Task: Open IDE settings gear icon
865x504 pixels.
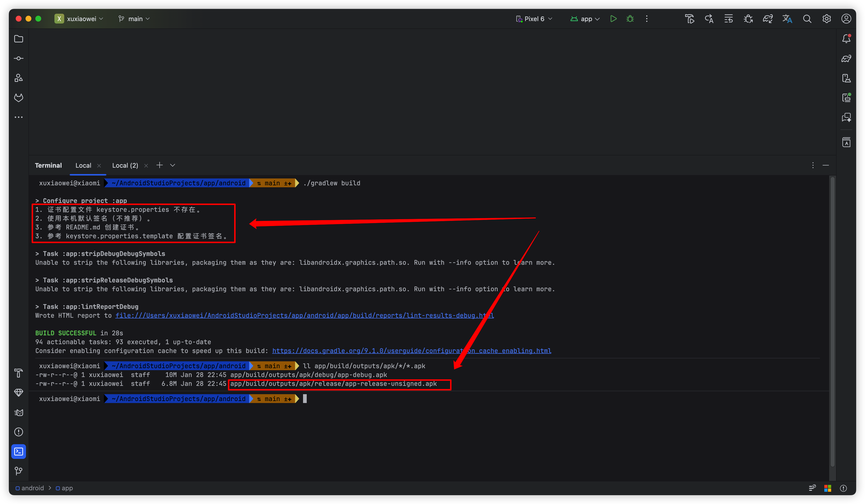Action: [827, 19]
